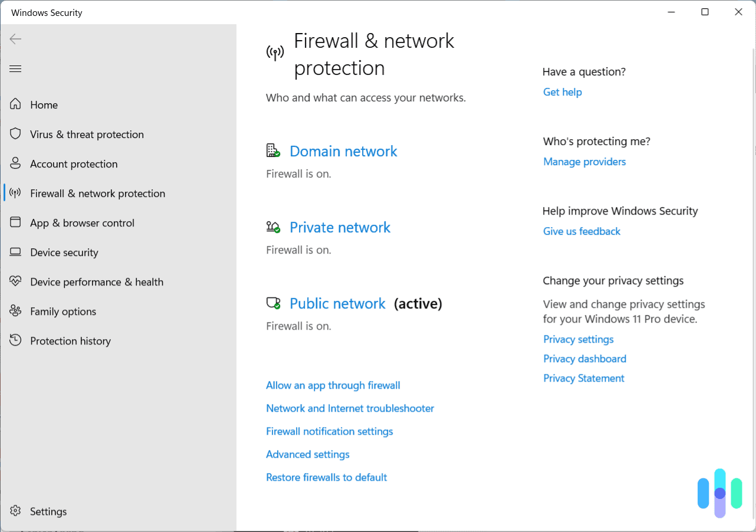Open Public network settings marked active

click(x=337, y=303)
